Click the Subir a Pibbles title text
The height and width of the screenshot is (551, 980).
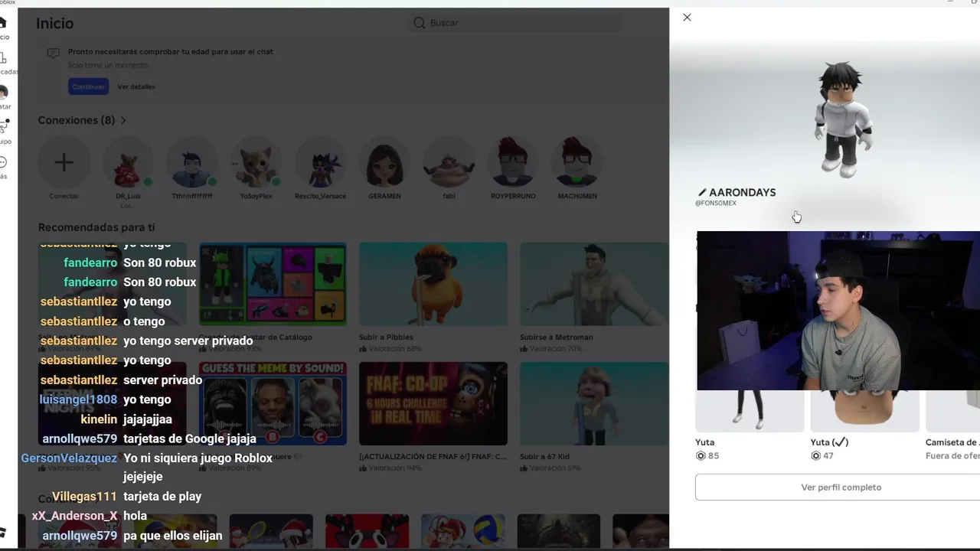[386, 337]
